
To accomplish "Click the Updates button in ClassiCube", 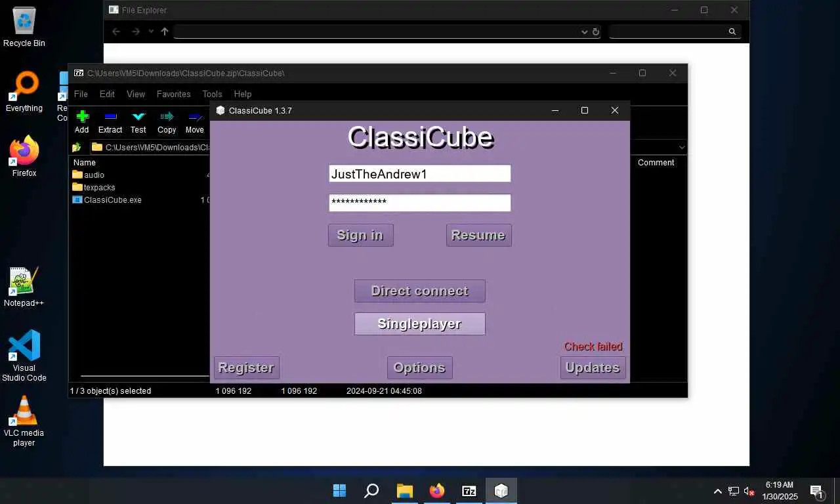I will pyautogui.click(x=593, y=367).
